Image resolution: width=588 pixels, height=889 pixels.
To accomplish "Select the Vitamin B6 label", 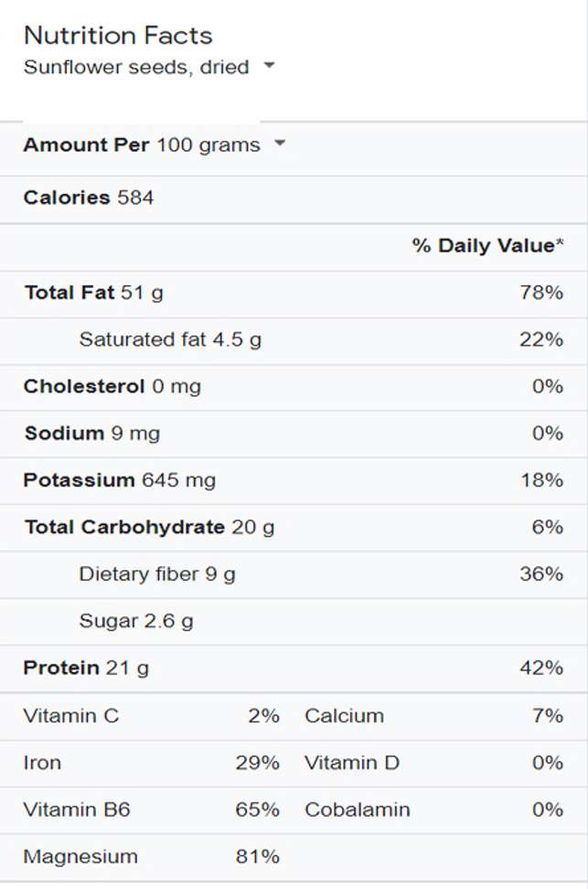I will (x=77, y=809).
